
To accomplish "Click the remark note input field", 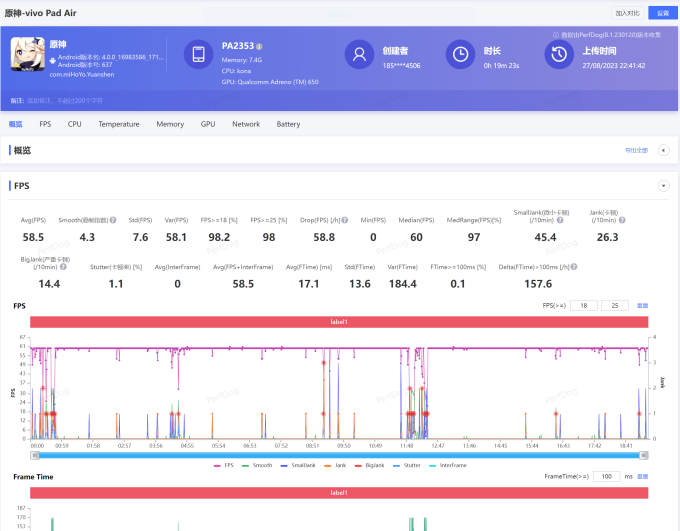I will click(x=65, y=101).
